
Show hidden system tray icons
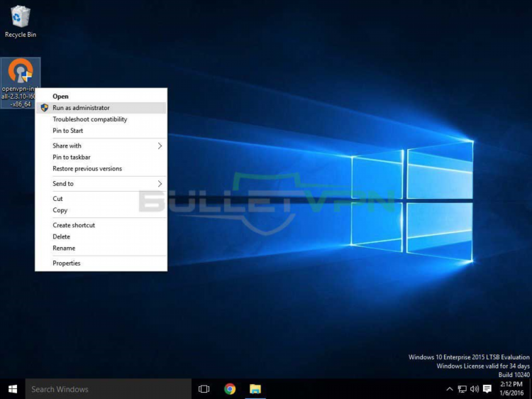pos(449,389)
